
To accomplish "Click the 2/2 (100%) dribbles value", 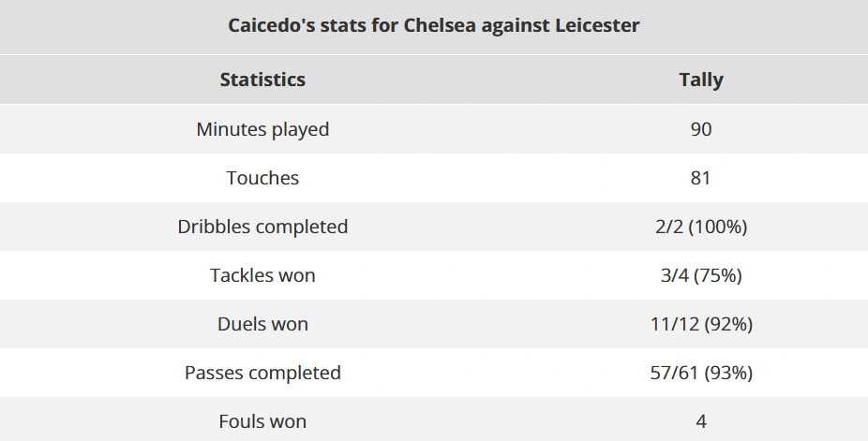I will [701, 227].
